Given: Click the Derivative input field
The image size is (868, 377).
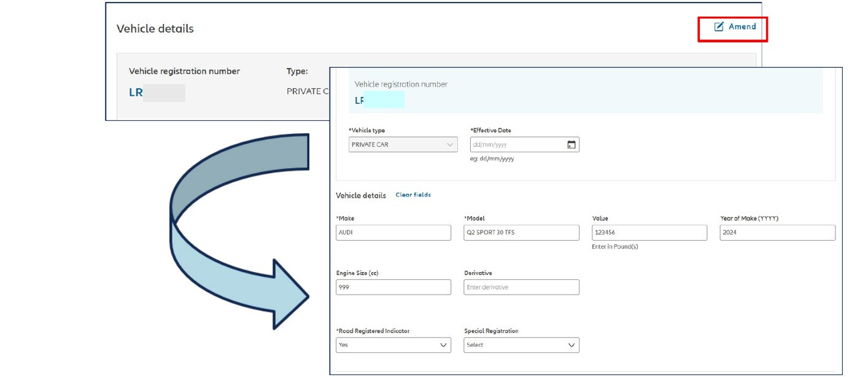Looking at the screenshot, I should tap(521, 287).
